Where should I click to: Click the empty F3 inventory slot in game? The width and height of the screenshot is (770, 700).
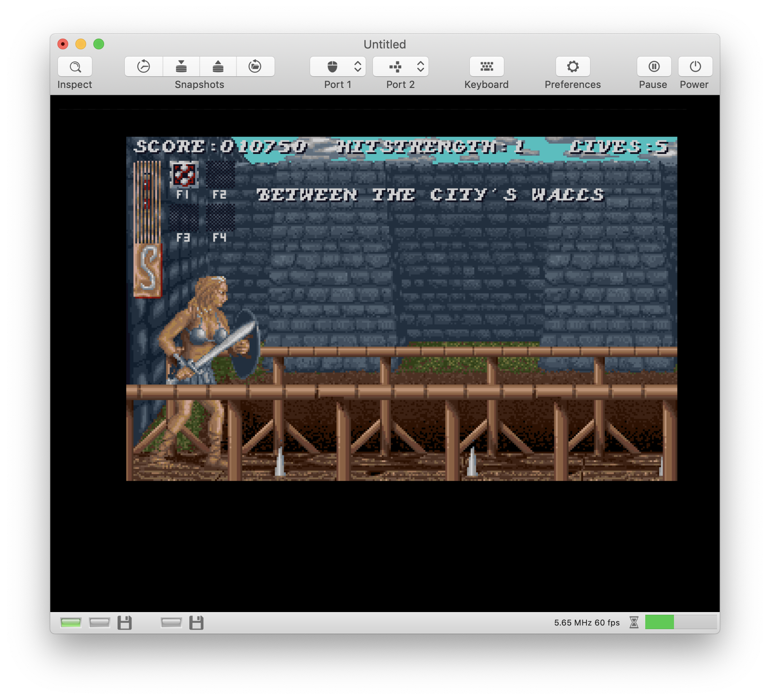(x=184, y=218)
